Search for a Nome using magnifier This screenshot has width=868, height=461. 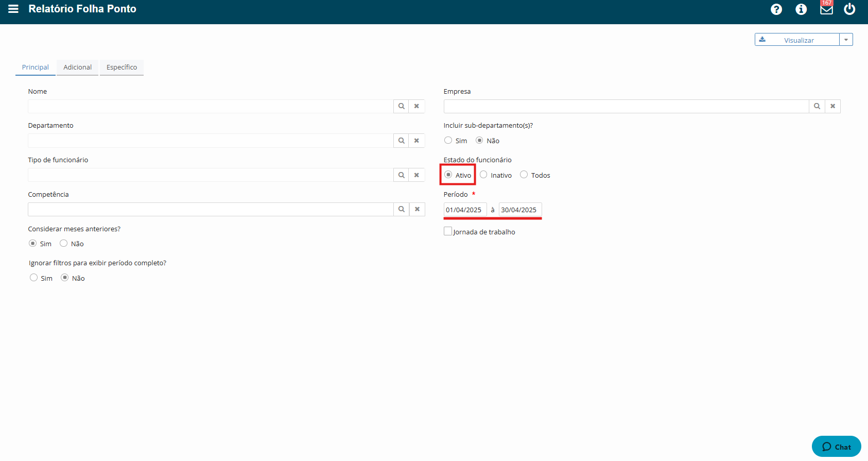point(402,106)
